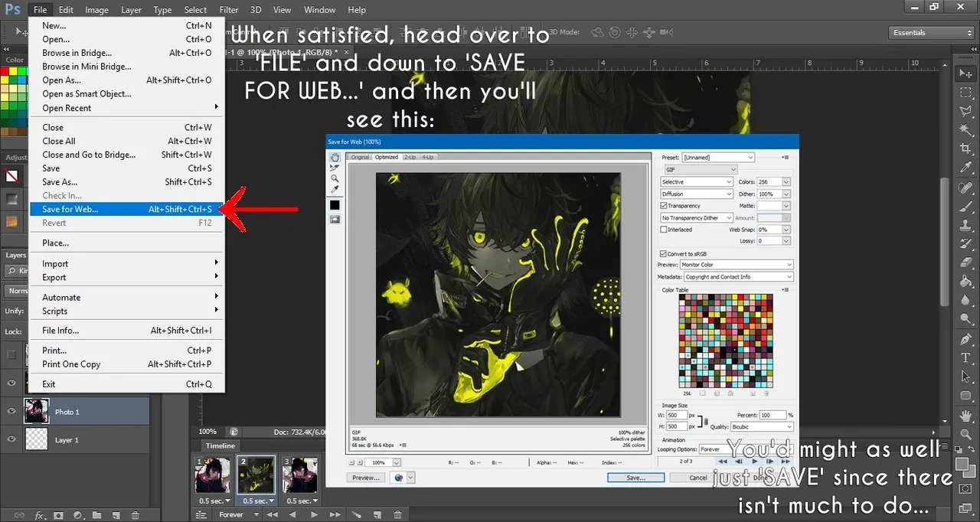980x522 pixels.
Task: Select frame 3 thumbnail in Timeline
Action: pyautogui.click(x=299, y=475)
